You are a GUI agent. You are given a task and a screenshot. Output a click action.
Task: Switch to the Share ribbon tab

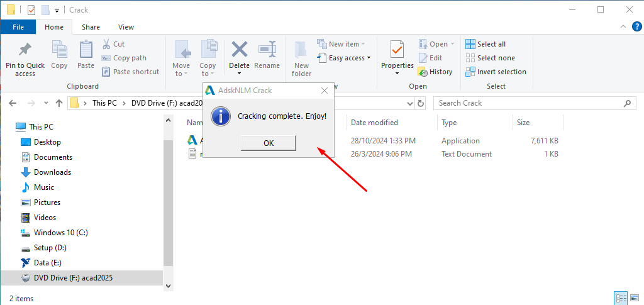91,27
